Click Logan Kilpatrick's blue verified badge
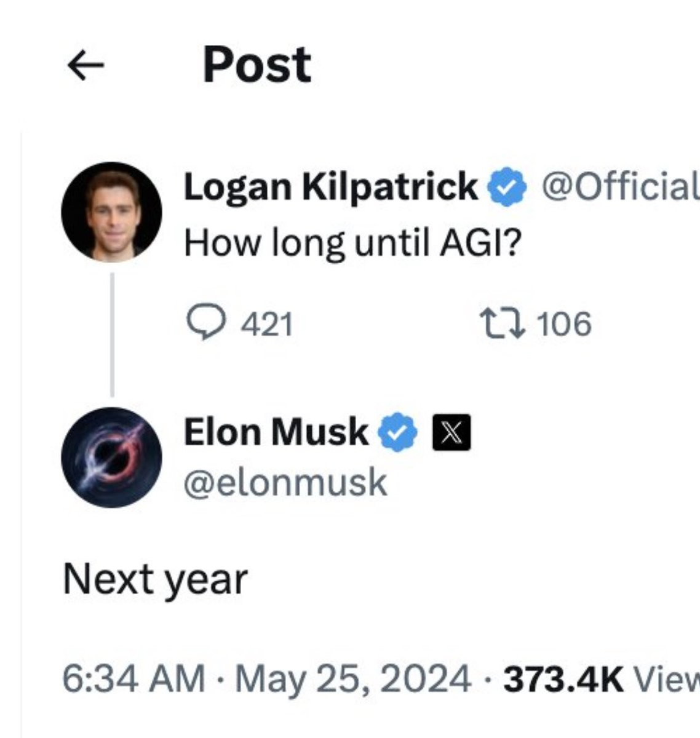The height and width of the screenshot is (738, 700). [507, 187]
